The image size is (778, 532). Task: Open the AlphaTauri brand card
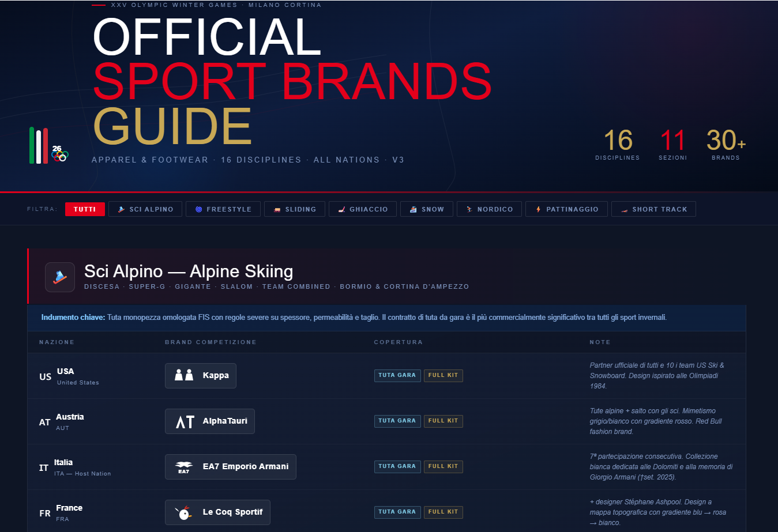coord(210,421)
